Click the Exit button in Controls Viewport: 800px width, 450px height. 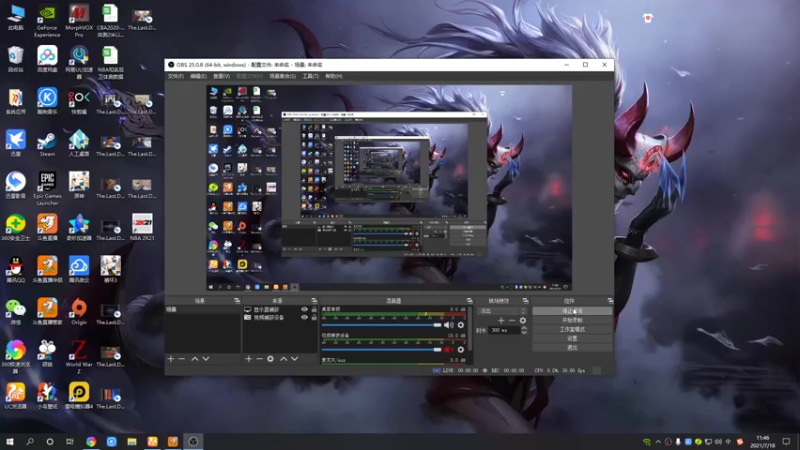click(x=572, y=347)
